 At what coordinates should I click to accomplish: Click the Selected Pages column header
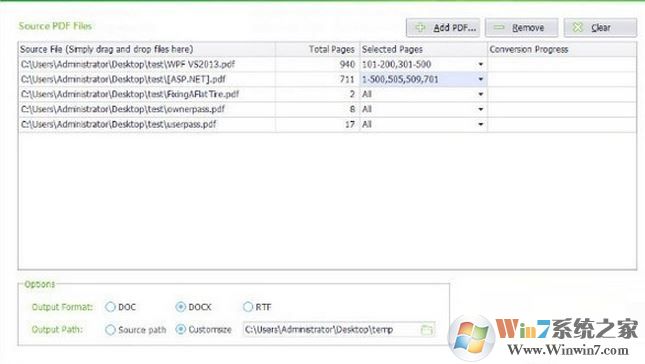[x=423, y=49]
